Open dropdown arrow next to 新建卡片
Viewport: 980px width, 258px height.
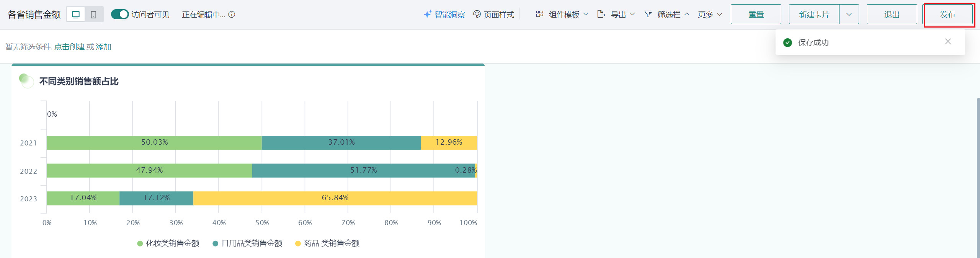[849, 15]
